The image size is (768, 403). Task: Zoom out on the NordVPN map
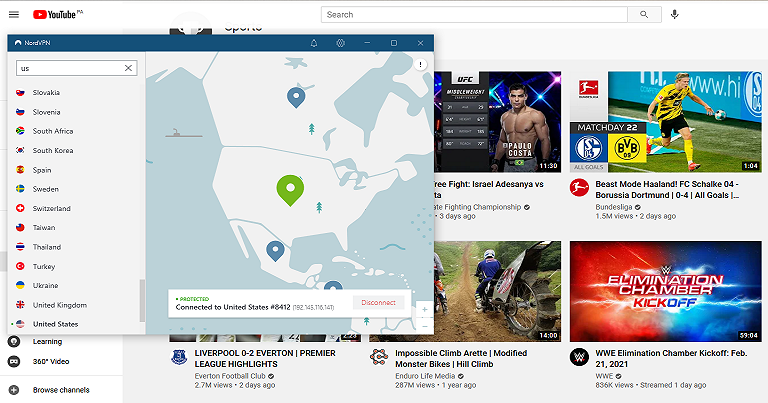pyautogui.click(x=425, y=326)
